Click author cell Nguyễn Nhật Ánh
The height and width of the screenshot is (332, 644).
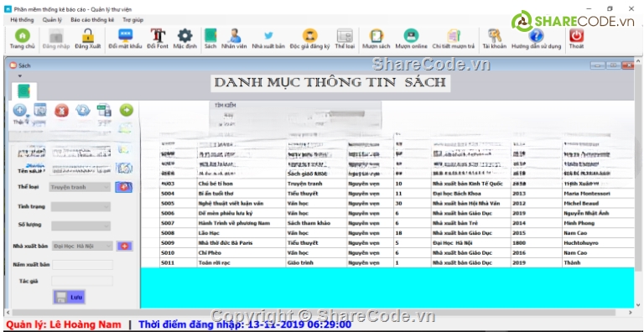597,213
